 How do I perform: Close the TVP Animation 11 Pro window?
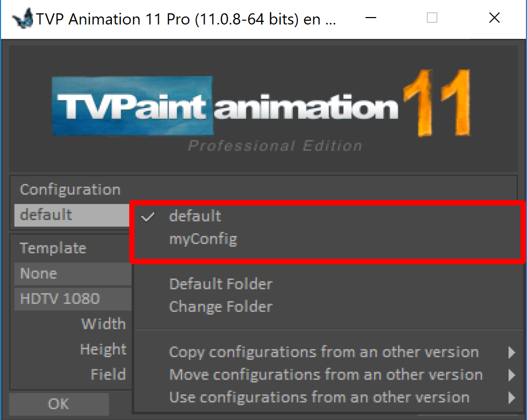494,18
